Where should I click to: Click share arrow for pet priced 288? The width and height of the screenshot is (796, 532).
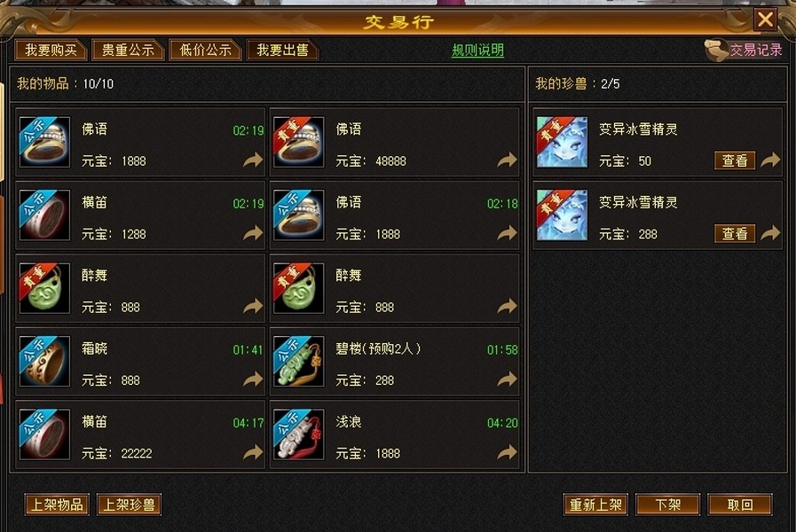770,233
